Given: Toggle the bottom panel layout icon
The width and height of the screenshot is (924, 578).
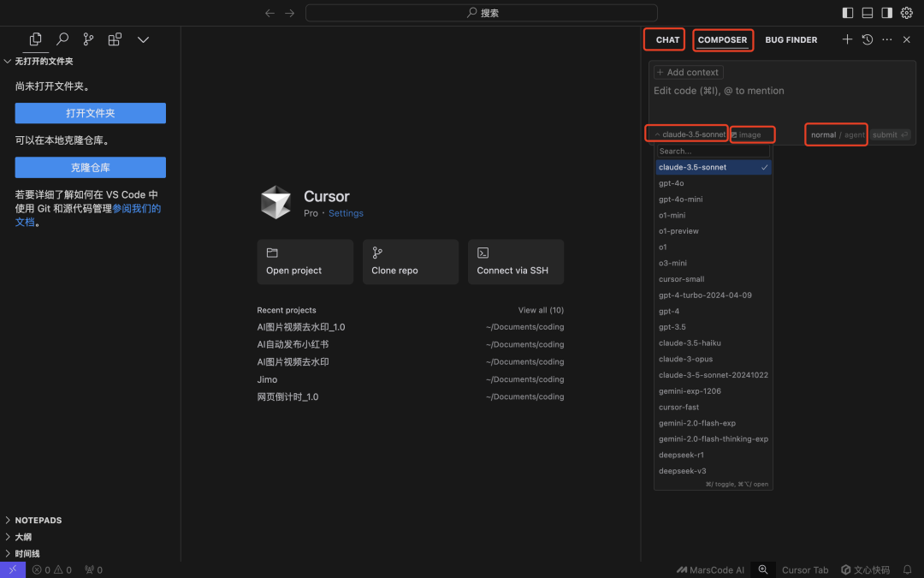Looking at the screenshot, I should 868,12.
